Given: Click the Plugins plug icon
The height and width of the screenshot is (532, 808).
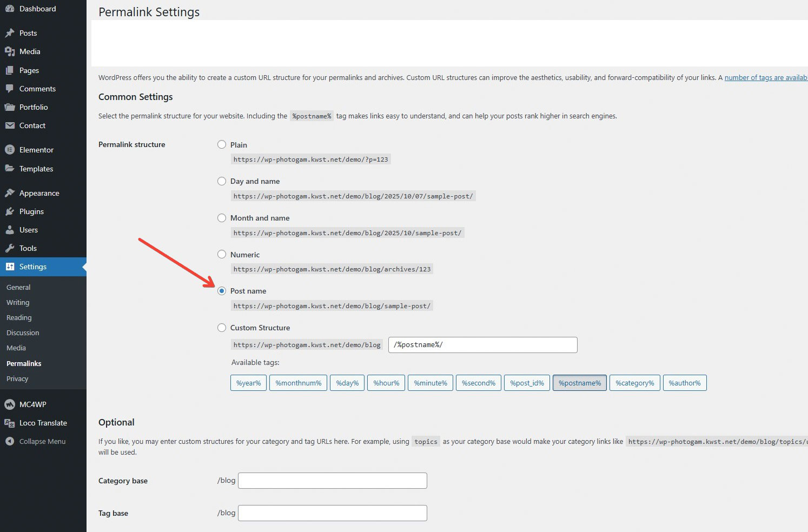Looking at the screenshot, I should pyautogui.click(x=10, y=211).
